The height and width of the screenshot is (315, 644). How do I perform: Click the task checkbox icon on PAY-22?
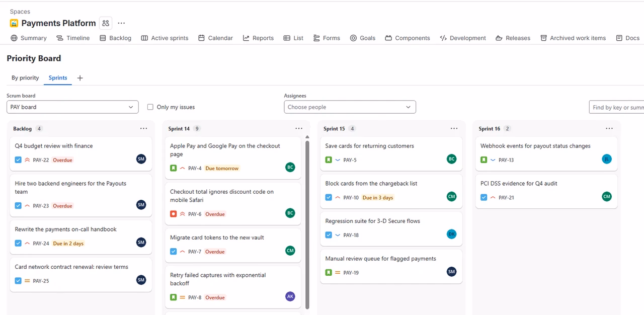point(18,160)
